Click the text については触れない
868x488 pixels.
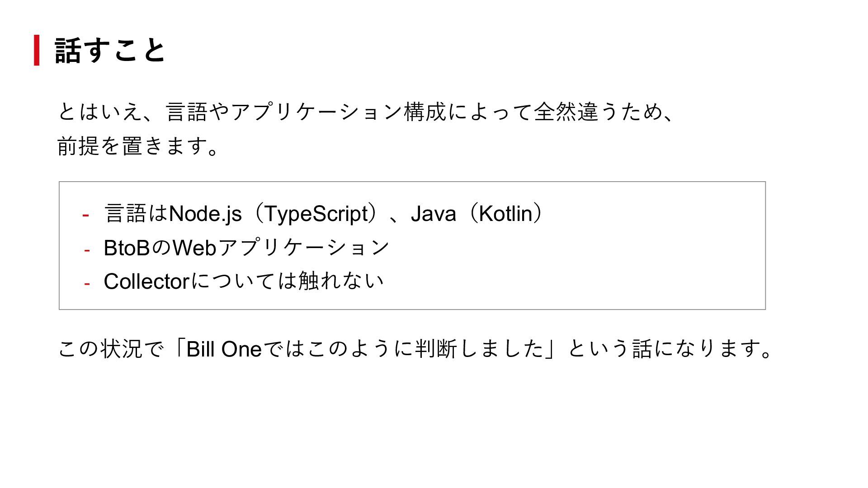[x=287, y=282]
